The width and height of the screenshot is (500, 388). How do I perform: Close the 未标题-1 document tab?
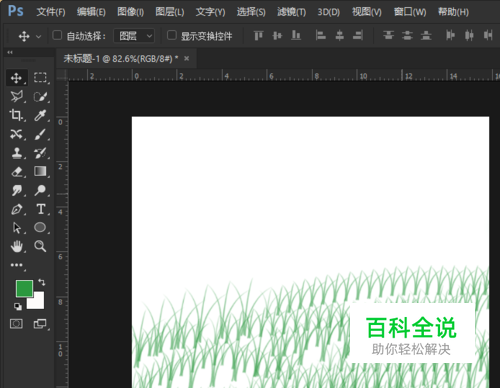tap(187, 59)
